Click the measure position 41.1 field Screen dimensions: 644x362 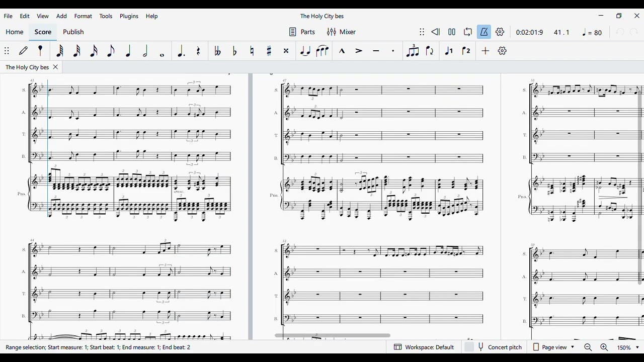[561, 32]
